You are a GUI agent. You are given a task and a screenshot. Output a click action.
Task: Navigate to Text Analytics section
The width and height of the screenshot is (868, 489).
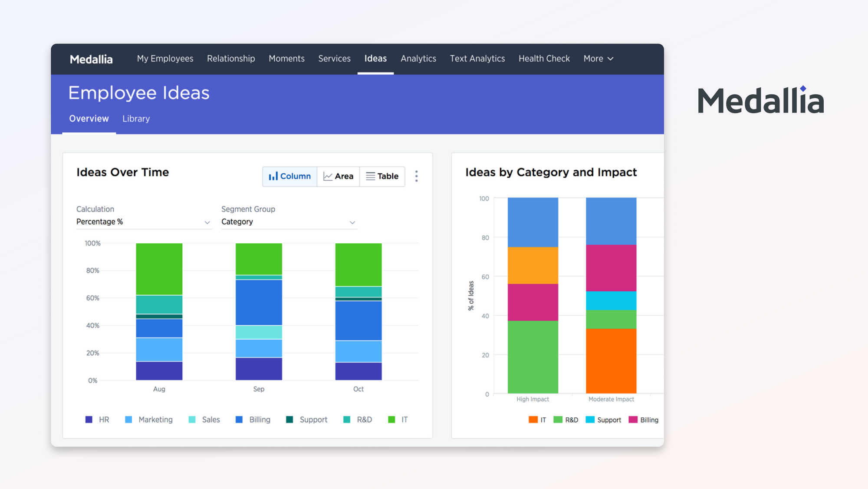pos(477,59)
